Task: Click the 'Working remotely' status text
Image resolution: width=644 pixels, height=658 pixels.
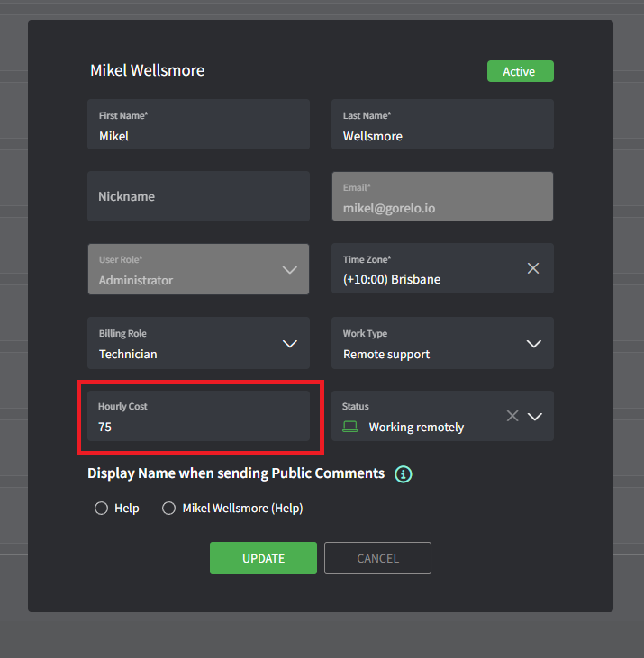Action: (x=416, y=428)
